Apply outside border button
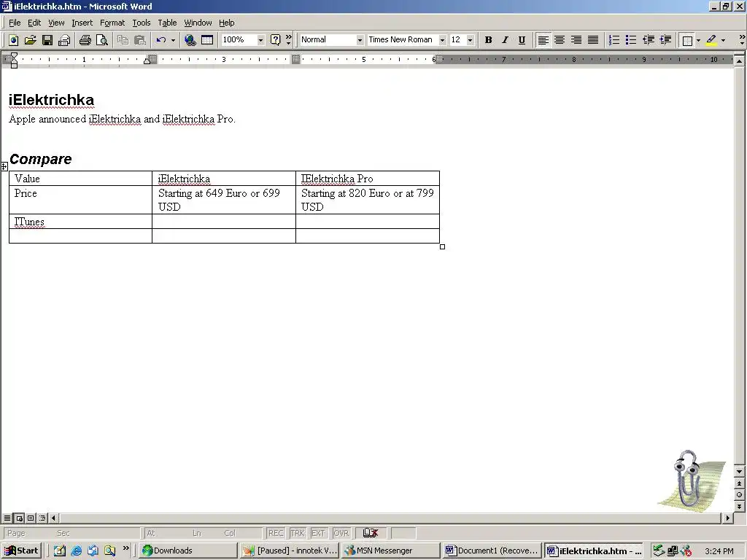Image resolution: width=747 pixels, height=560 pixels. point(687,40)
